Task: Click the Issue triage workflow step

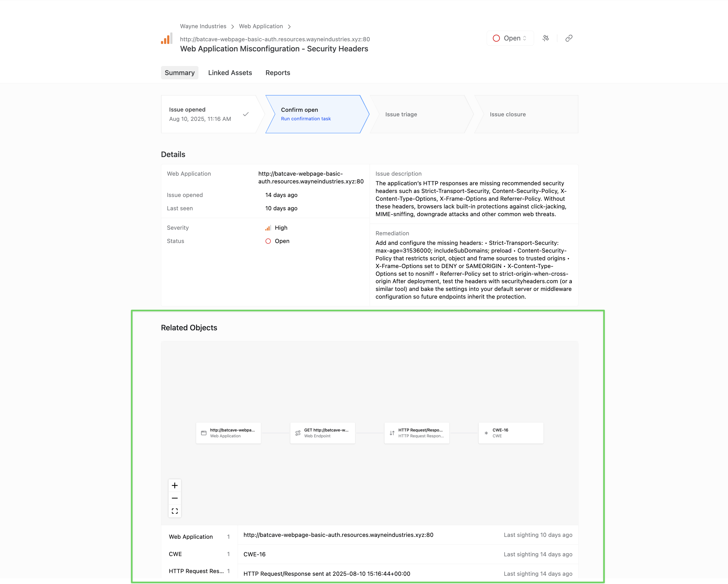Action: click(x=401, y=114)
